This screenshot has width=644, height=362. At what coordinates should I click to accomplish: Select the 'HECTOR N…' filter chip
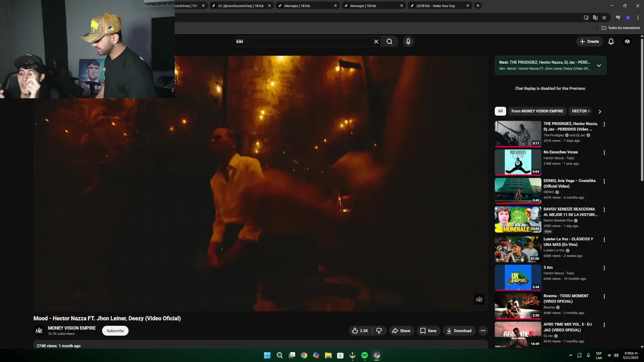click(581, 111)
